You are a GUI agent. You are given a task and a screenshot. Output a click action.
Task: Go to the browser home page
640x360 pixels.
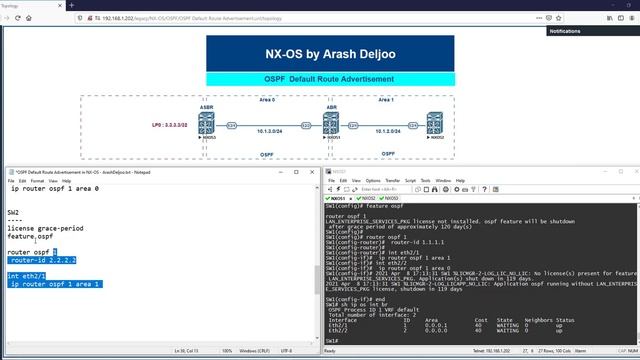(29, 18)
